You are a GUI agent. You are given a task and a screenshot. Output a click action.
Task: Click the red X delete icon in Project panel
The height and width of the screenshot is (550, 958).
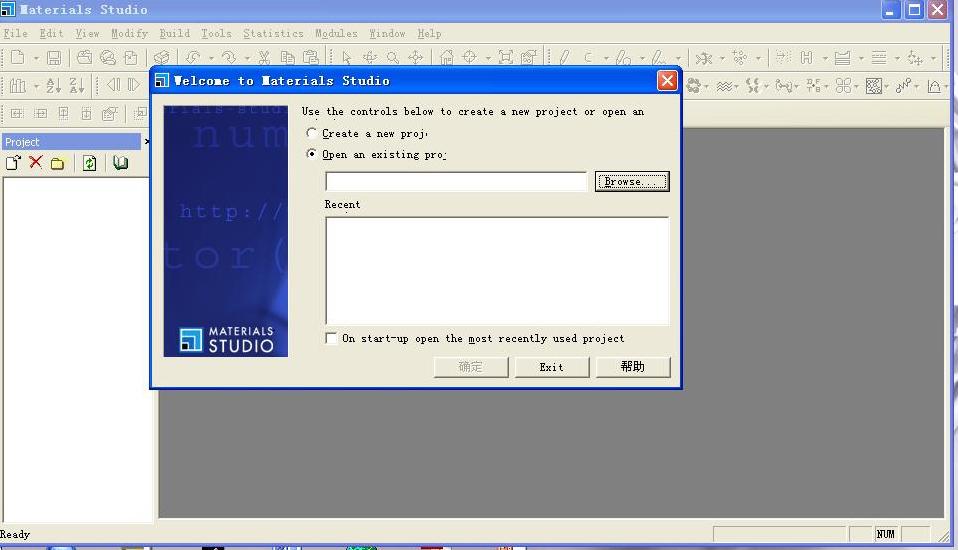point(36,163)
